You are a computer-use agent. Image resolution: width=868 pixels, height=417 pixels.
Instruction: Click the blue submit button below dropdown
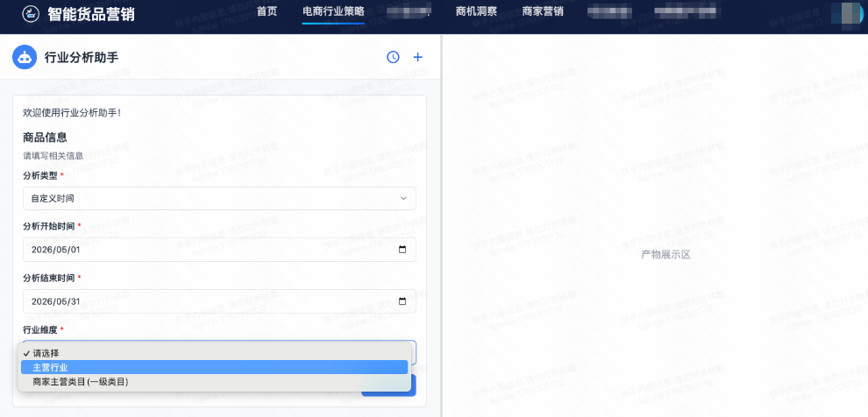[388, 385]
